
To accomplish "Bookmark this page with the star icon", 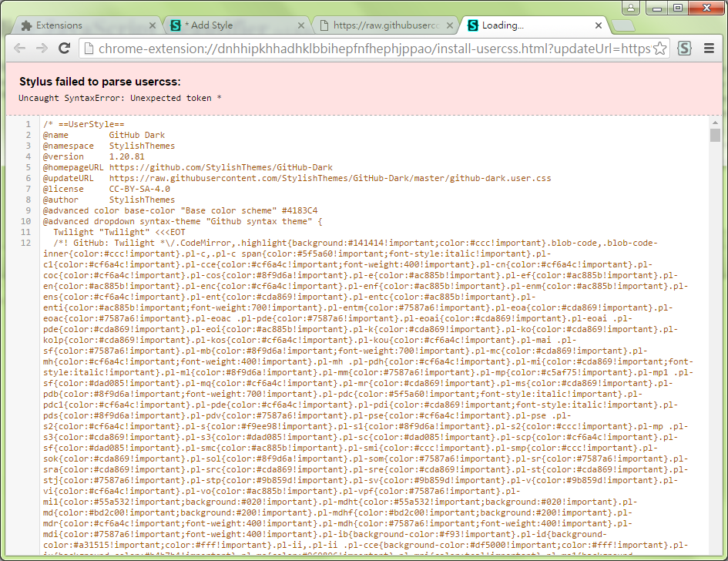I will click(659, 49).
